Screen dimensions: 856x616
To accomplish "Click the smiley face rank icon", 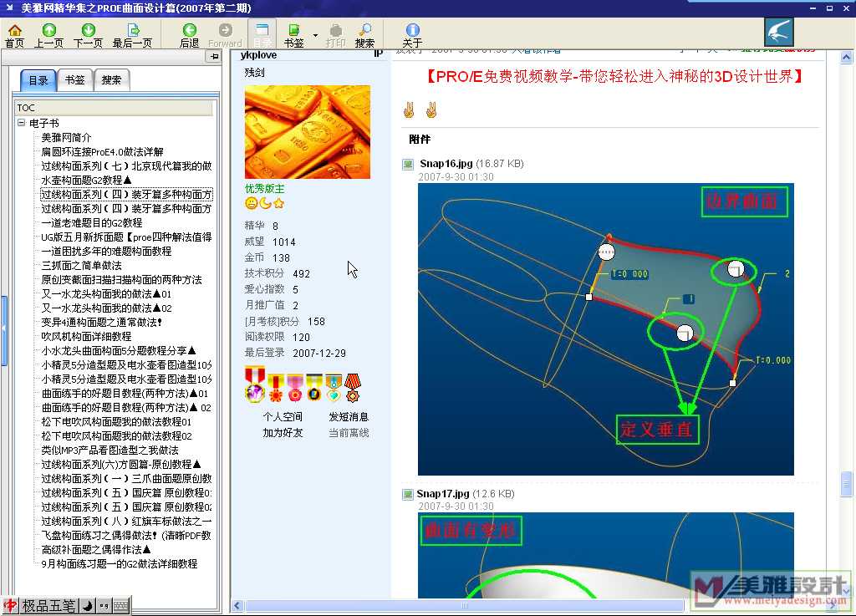I will click(251, 203).
